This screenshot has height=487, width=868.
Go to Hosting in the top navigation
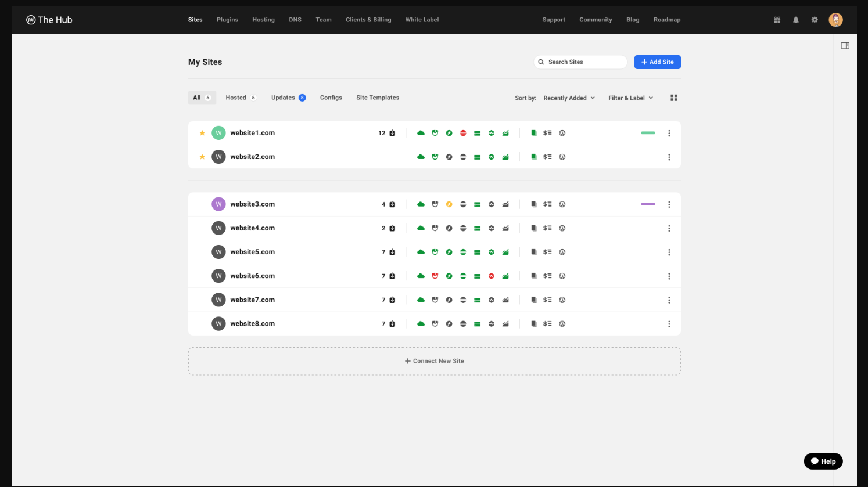click(x=263, y=20)
